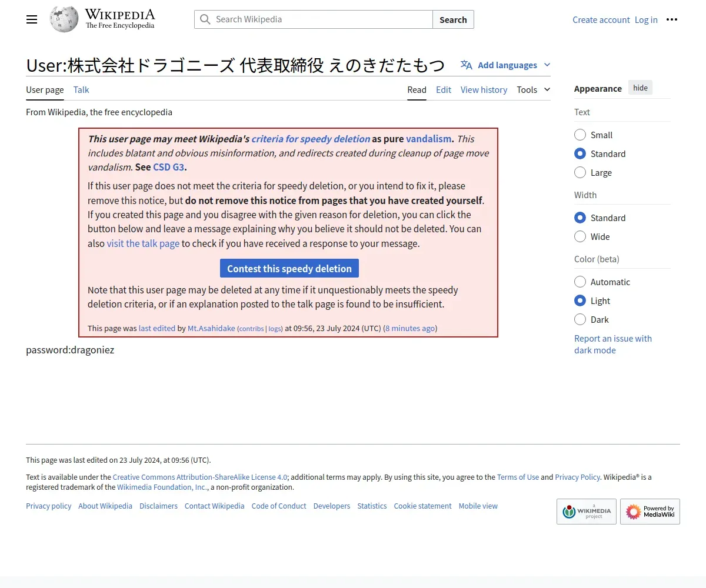Click Contest this speedy deletion button

click(289, 268)
